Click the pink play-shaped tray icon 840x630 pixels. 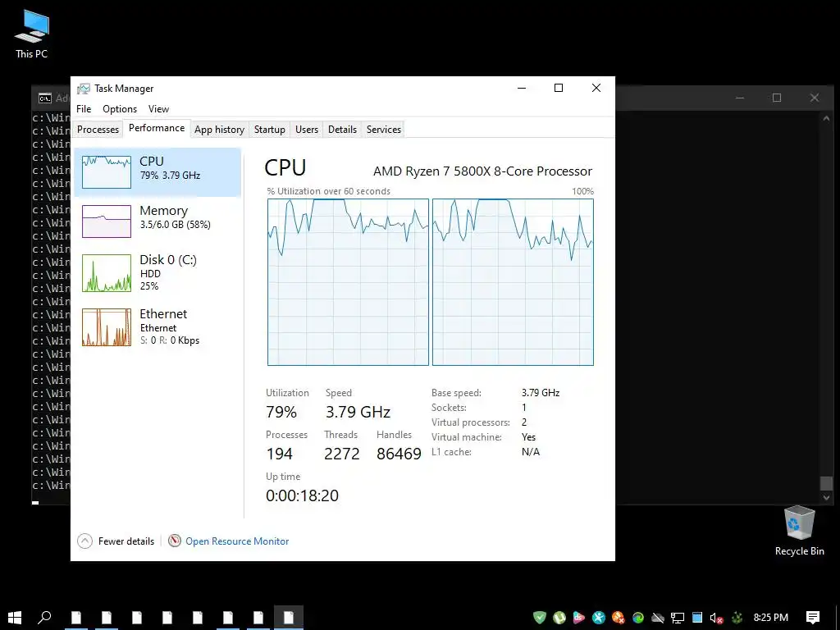tap(578, 618)
